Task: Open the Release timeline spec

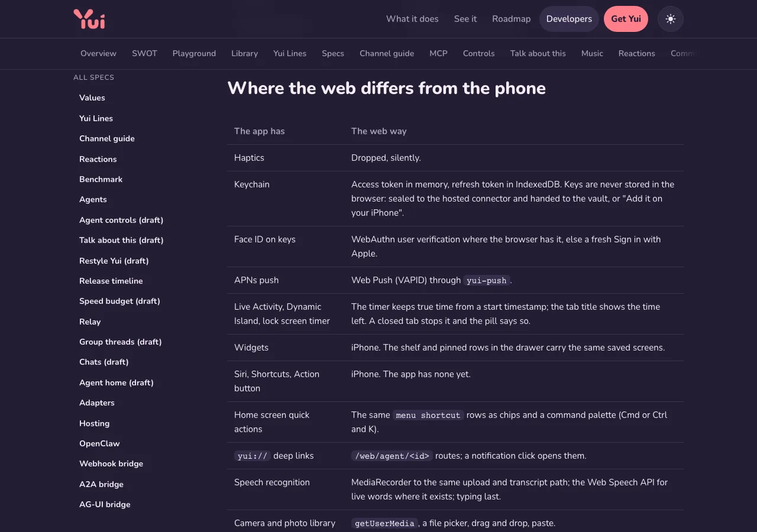Action: pyautogui.click(x=111, y=281)
